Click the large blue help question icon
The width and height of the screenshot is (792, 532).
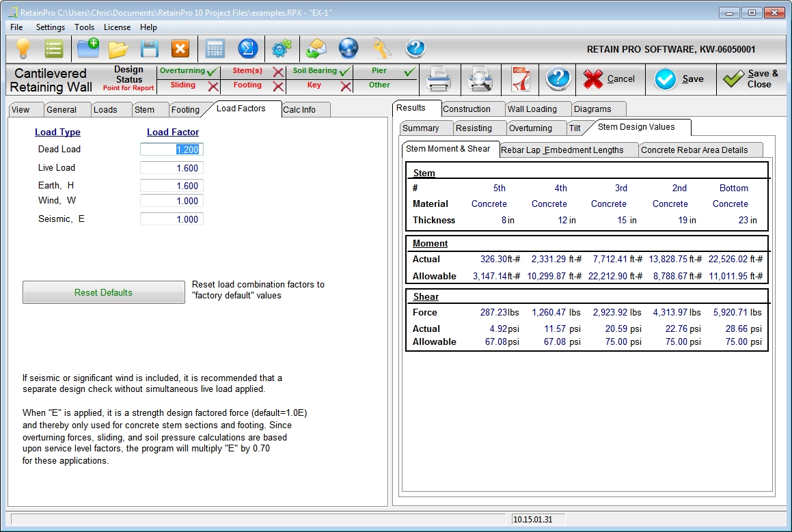[558, 79]
